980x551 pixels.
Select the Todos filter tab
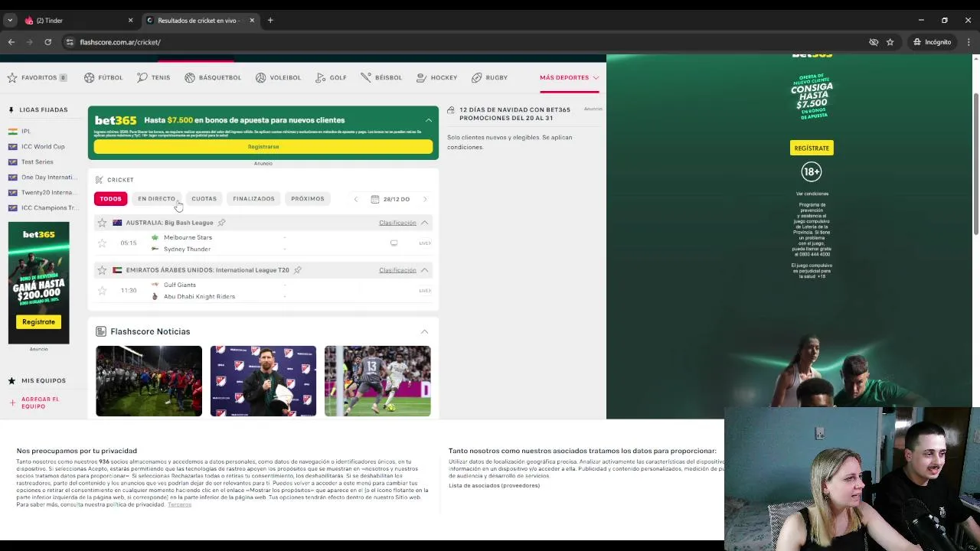110,199
